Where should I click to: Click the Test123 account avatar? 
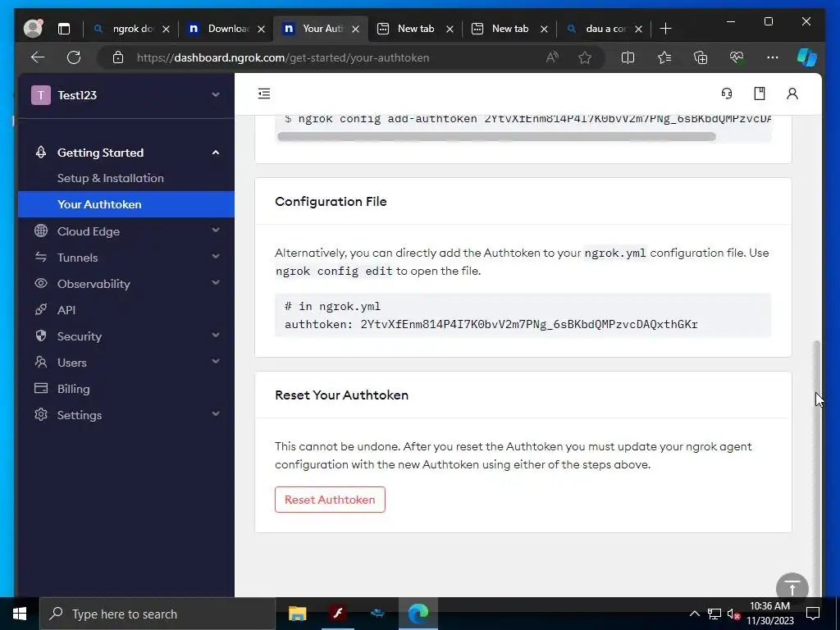point(41,95)
